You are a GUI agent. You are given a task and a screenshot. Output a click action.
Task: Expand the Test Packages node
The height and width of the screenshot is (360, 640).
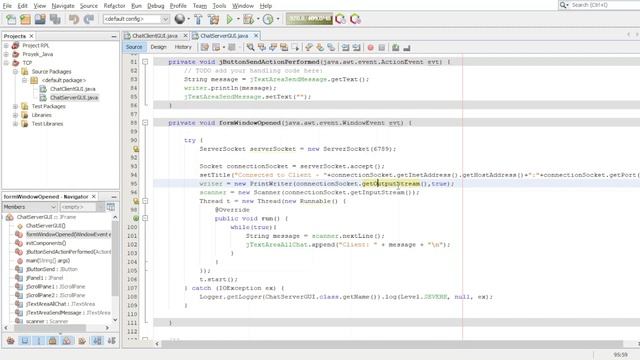(x=15, y=106)
